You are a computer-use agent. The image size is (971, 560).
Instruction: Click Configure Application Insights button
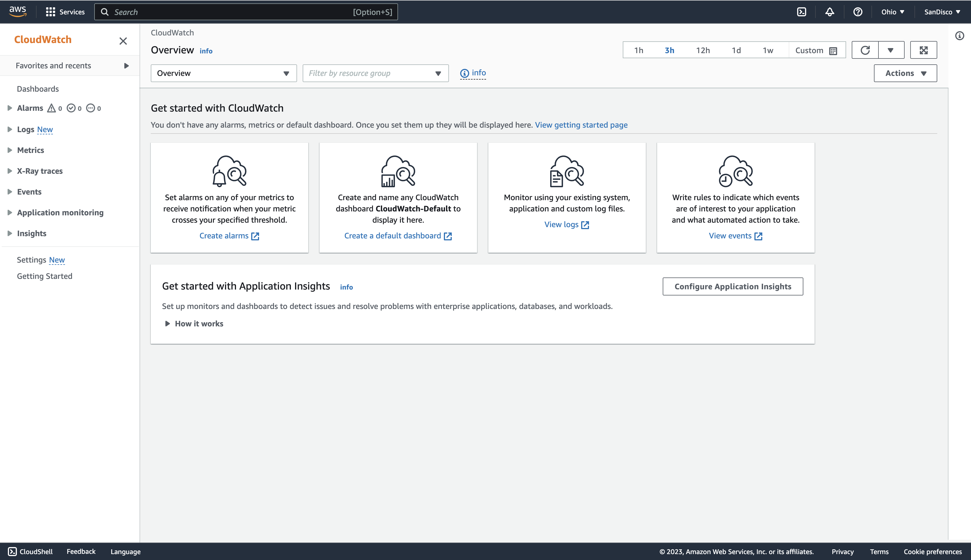coord(732,286)
